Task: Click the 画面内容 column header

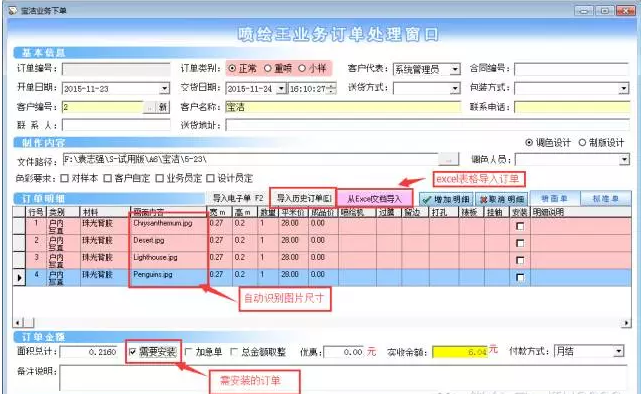Action: click(x=169, y=212)
